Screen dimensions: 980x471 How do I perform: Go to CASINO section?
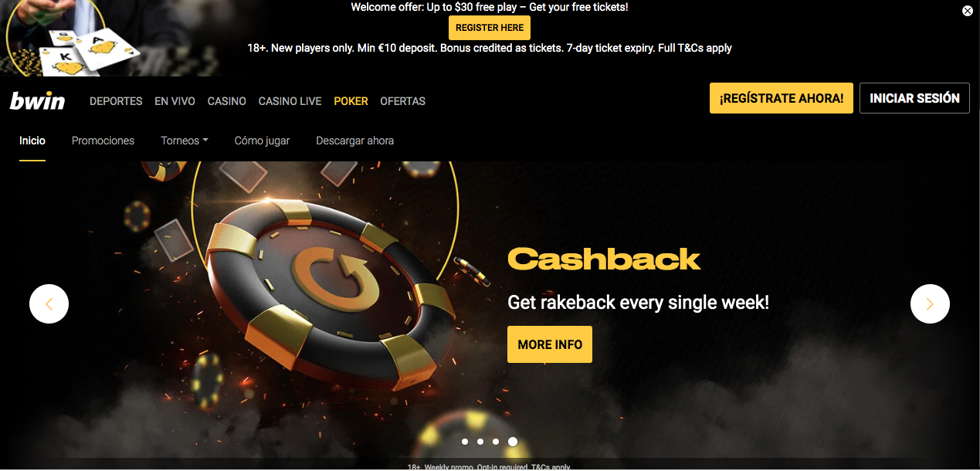227,101
